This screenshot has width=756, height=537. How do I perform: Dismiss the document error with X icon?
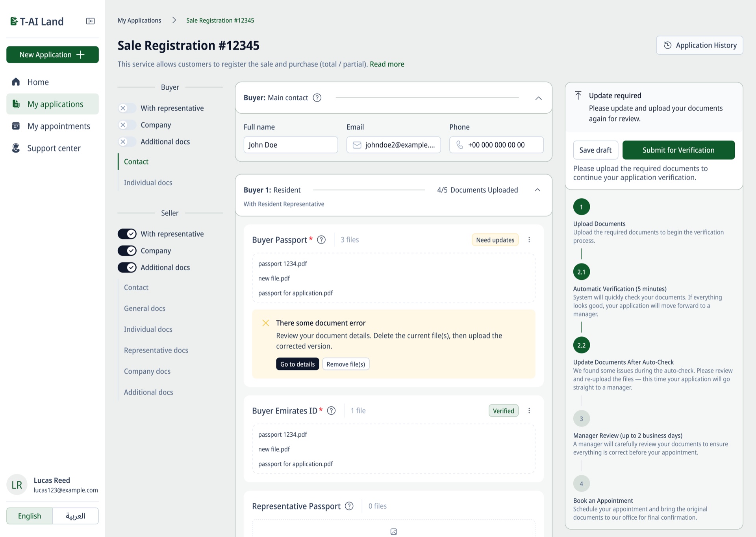point(266,323)
